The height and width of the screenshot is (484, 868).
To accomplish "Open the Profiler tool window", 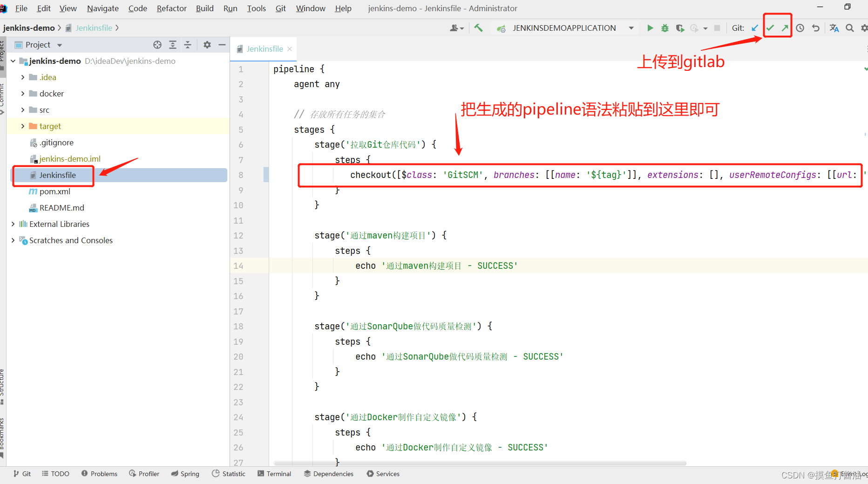I will click(144, 474).
